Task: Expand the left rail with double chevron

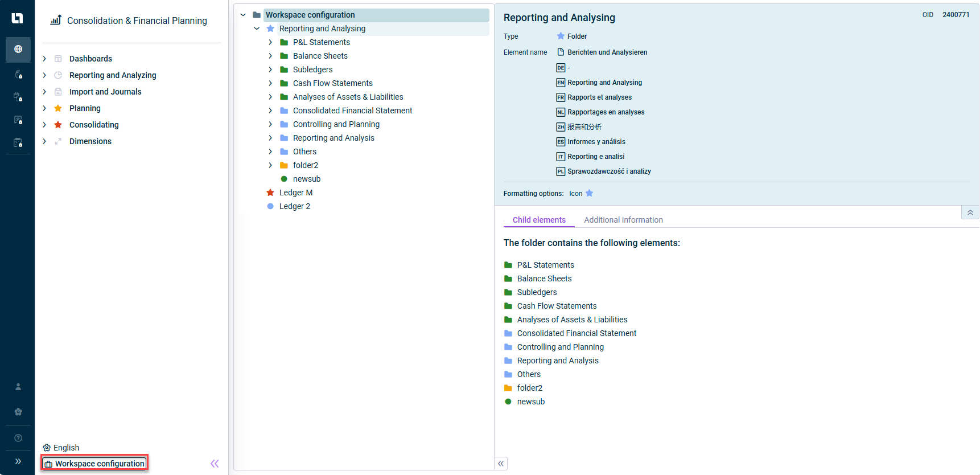Action: [18, 461]
